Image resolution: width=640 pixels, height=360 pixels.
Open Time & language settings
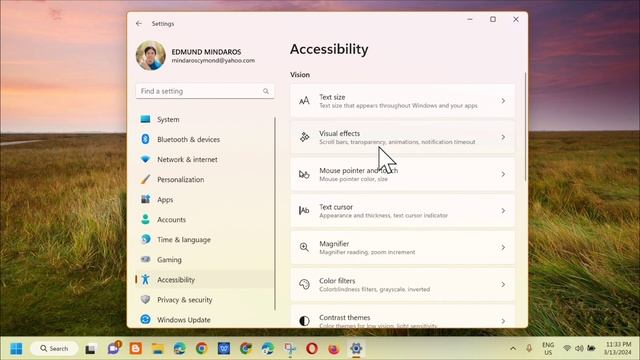point(205,239)
